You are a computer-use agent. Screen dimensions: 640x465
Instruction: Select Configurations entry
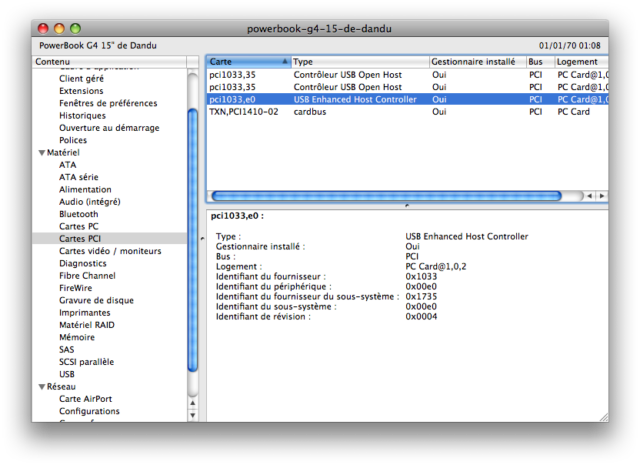[89, 411]
